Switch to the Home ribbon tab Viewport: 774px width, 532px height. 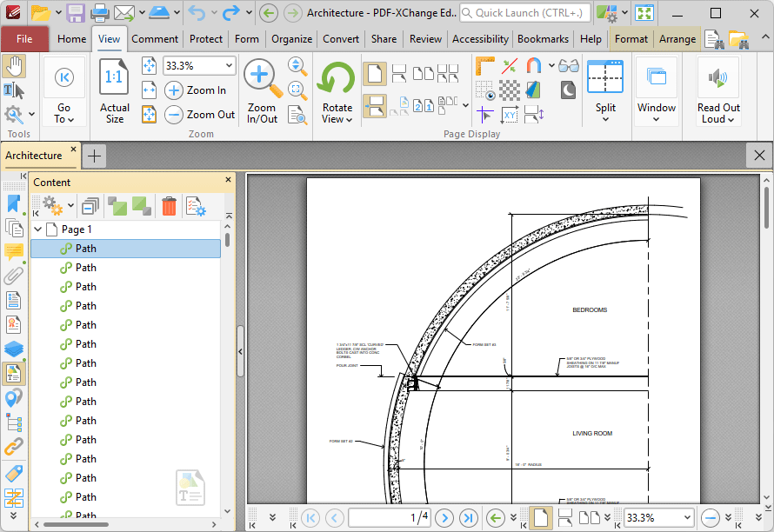(x=71, y=39)
